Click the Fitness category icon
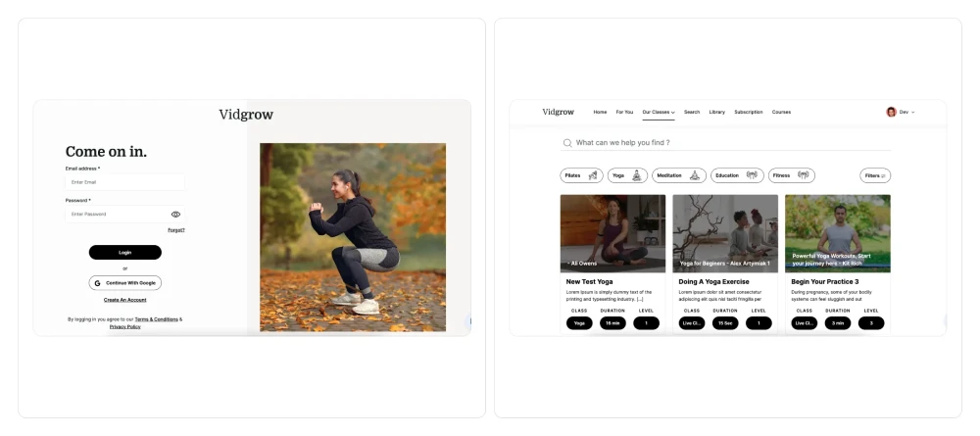 pyautogui.click(x=804, y=175)
